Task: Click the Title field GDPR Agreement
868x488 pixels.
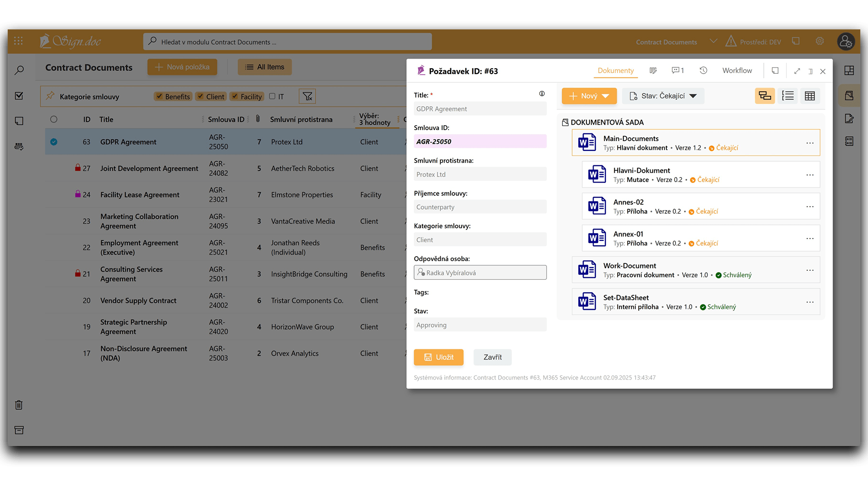Action: pos(480,108)
